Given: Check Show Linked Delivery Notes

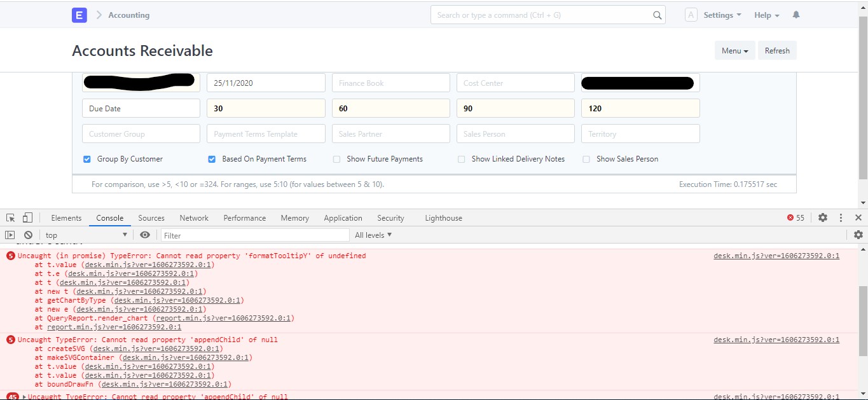Looking at the screenshot, I should click(461, 159).
